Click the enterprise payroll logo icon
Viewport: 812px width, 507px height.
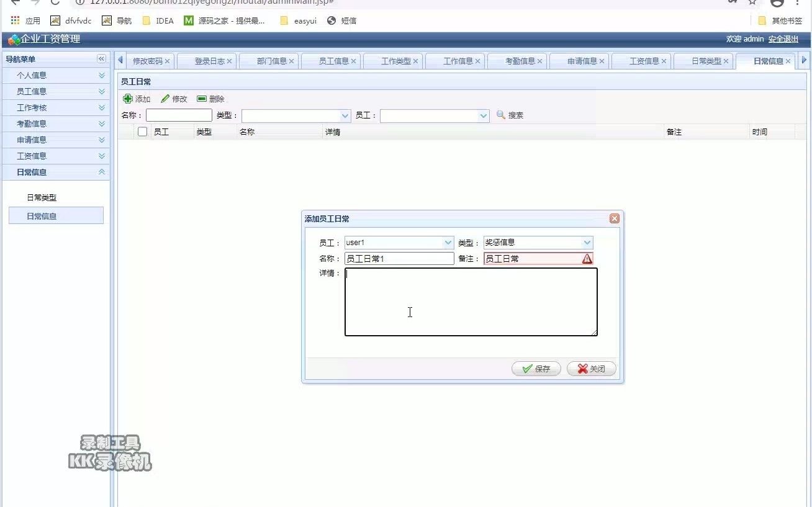[x=14, y=40]
